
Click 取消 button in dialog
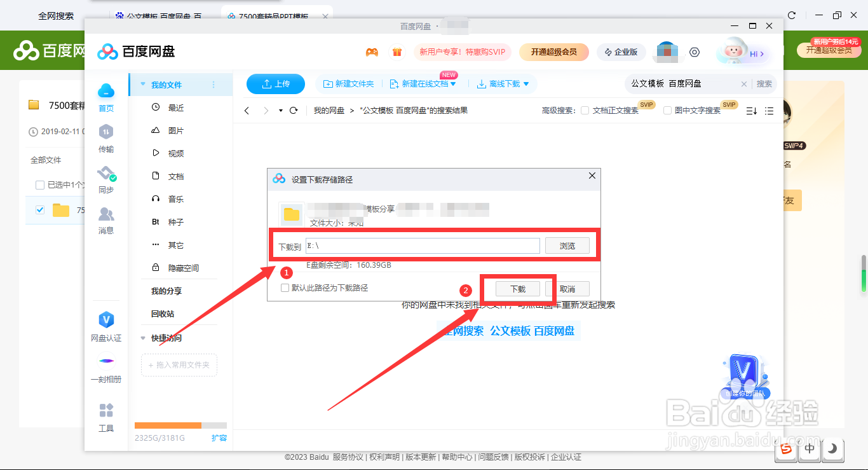click(x=567, y=289)
